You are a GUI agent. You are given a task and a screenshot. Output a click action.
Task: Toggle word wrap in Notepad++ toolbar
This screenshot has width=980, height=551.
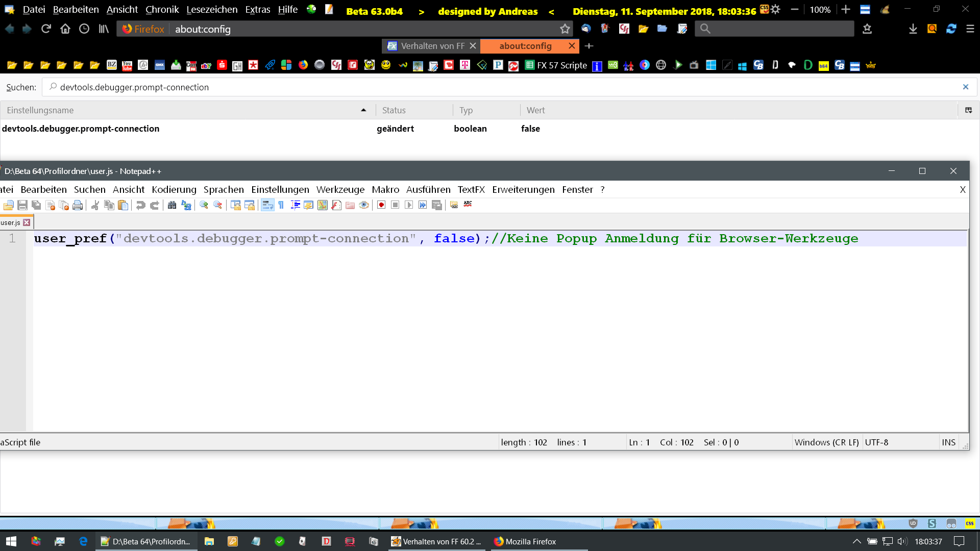click(x=267, y=205)
